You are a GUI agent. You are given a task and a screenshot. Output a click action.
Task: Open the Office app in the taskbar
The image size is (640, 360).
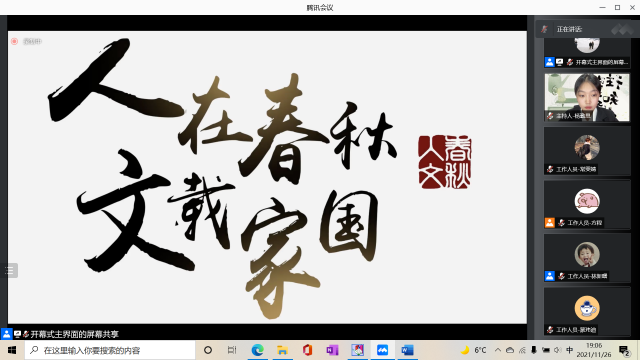pos(307,350)
